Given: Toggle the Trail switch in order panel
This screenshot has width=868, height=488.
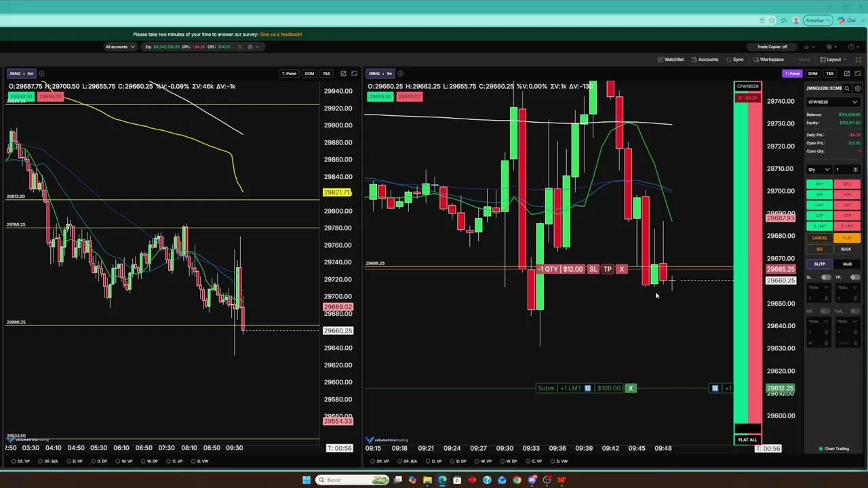Looking at the screenshot, I should point(854,311).
